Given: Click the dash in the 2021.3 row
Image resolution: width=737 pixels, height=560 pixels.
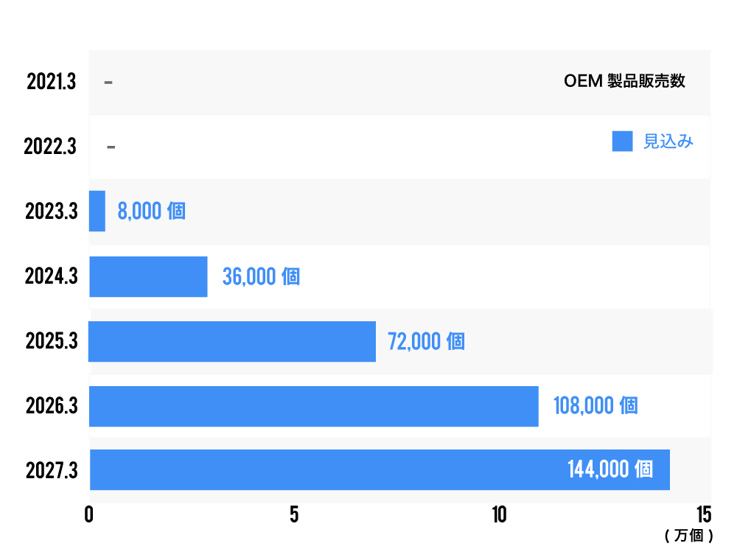Looking at the screenshot, I should (x=108, y=83).
